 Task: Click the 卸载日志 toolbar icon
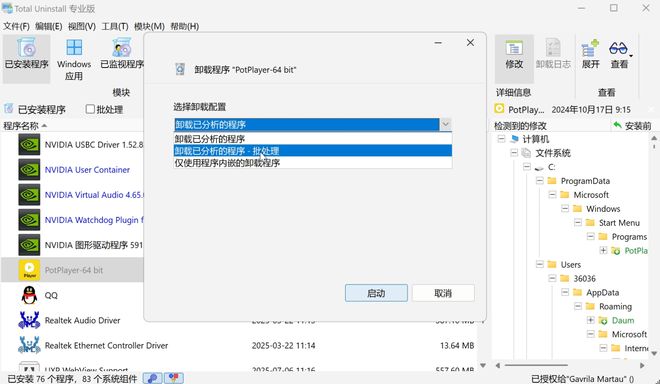[x=553, y=48]
